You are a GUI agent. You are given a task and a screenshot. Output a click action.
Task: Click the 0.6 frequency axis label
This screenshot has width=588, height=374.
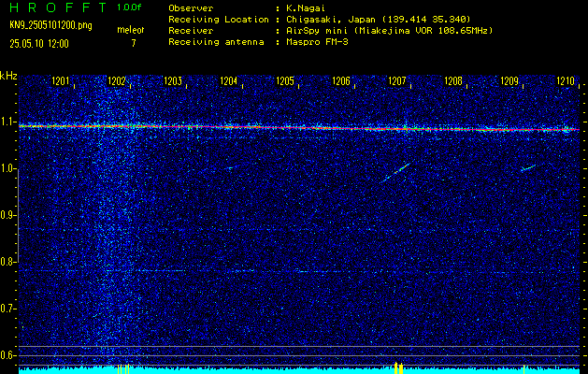(x=7, y=355)
